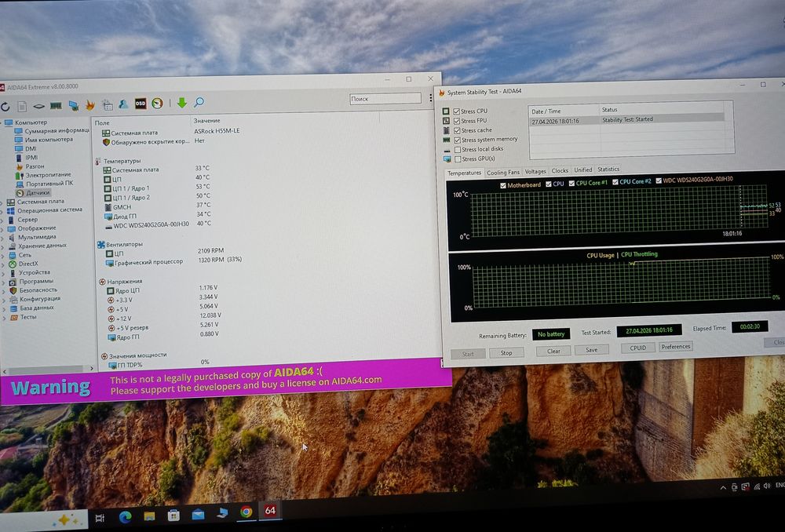The image size is (785, 532).
Task: Select Портативный ПК tree item
Action: tap(49, 183)
